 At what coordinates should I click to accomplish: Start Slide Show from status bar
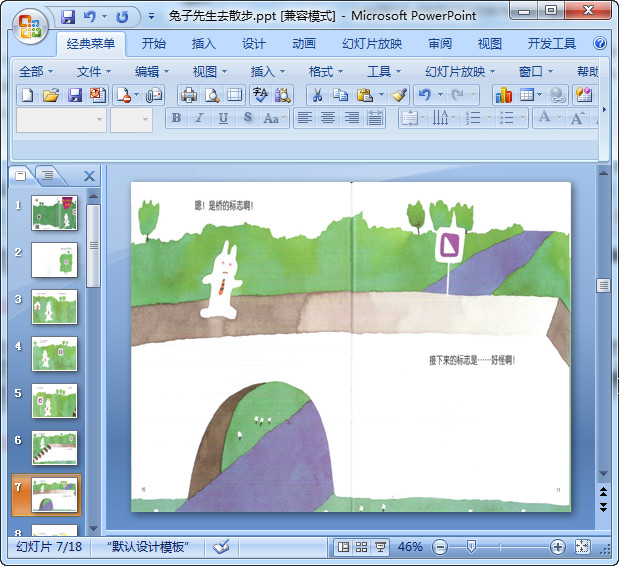[x=380, y=547]
